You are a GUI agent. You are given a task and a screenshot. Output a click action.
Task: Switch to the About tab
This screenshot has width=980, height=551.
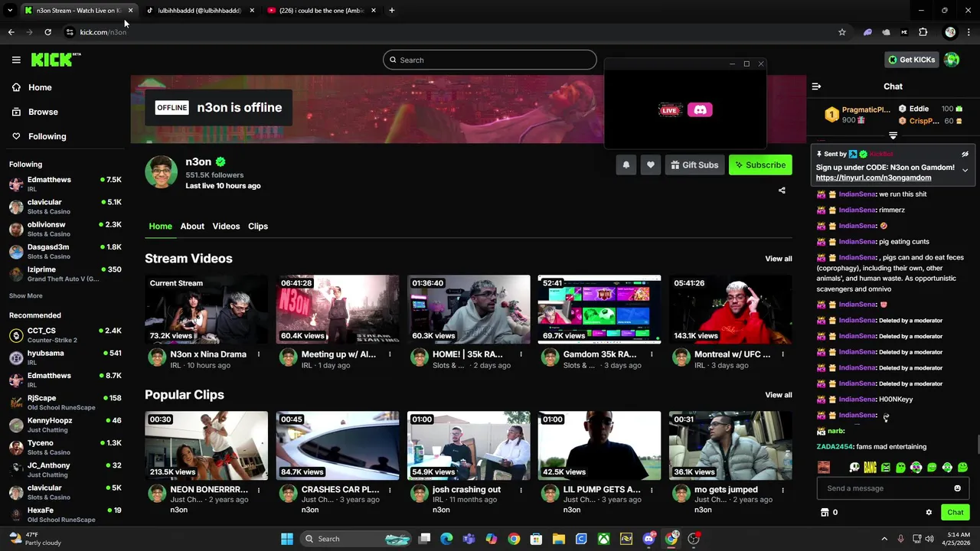coord(192,227)
